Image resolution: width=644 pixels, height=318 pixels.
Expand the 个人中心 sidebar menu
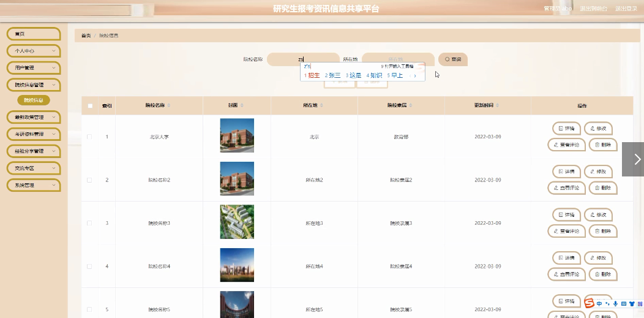pos(34,51)
